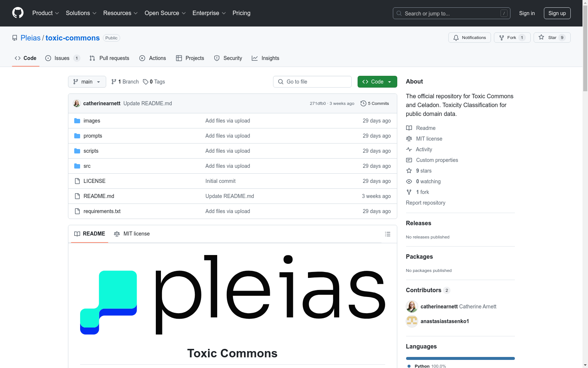
Task: Select the README tab
Action: point(90,234)
